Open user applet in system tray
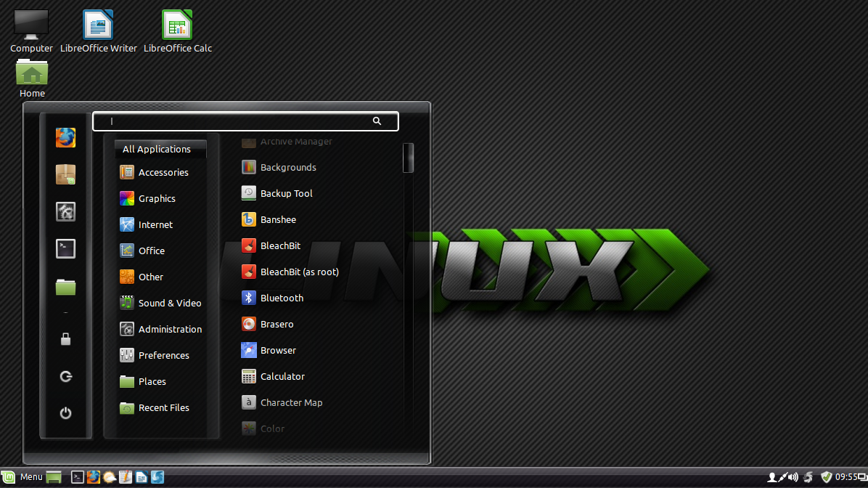Screen dimensions: 868x488 click(x=771, y=477)
